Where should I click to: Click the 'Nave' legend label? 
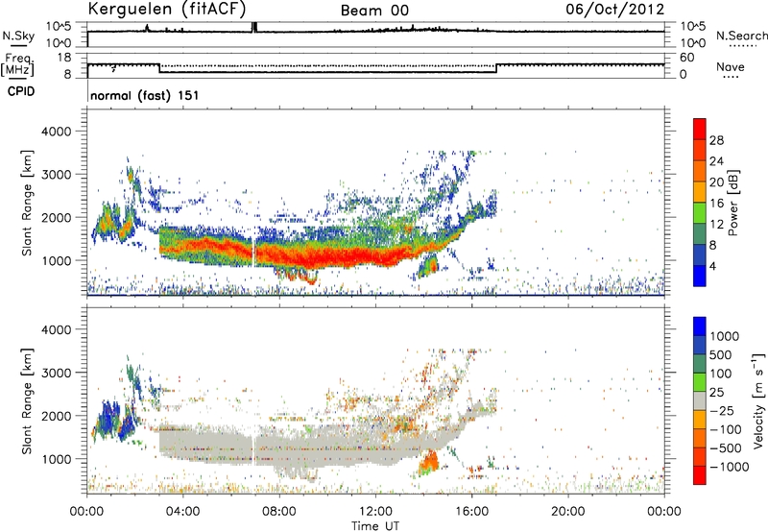[731, 66]
